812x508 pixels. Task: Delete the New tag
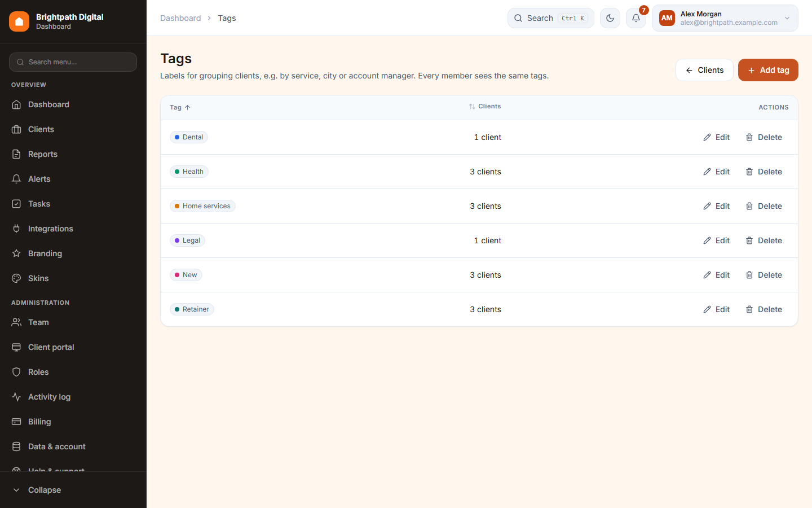(764, 275)
